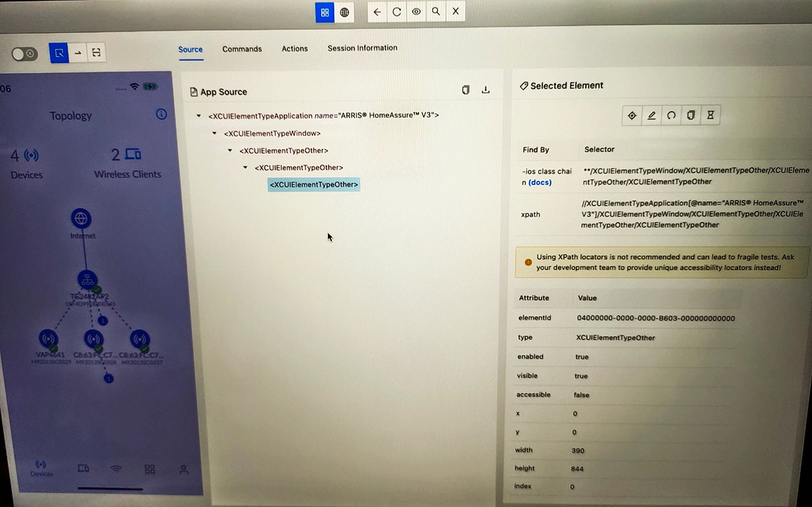Image resolution: width=812 pixels, height=507 pixels.
Task: Collapse the XCUIElementTypeApplication node
Action: pyautogui.click(x=198, y=116)
